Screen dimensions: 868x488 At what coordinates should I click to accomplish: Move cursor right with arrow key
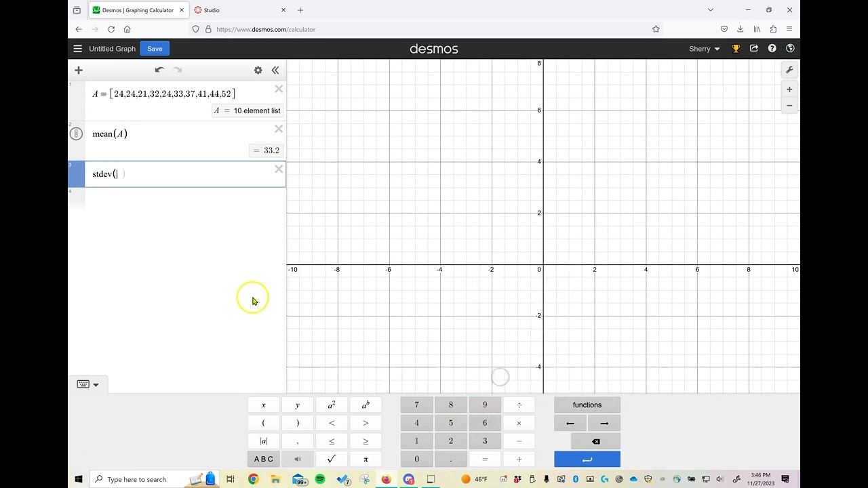tap(604, 423)
